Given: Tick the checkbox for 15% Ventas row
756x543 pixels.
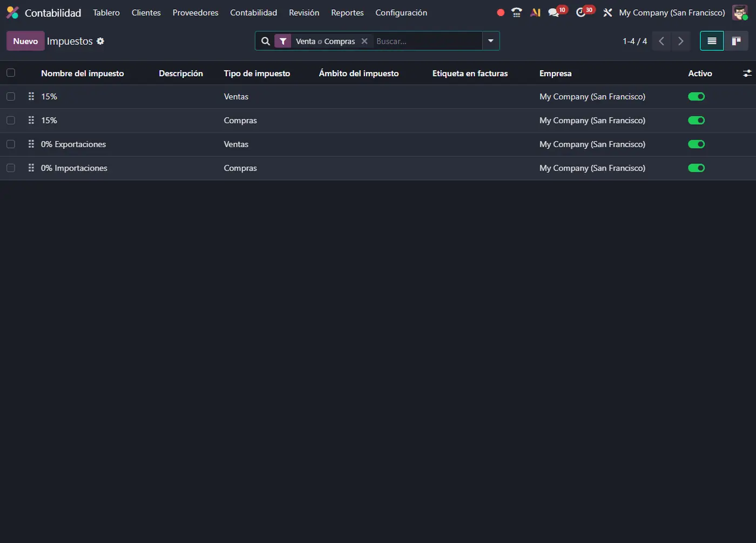Looking at the screenshot, I should pos(11,97).
